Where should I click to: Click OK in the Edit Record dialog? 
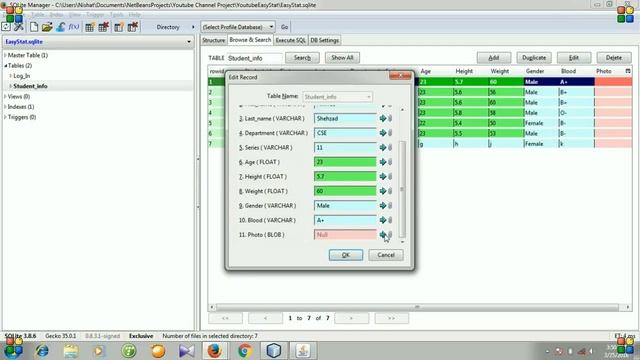point(346,255)
